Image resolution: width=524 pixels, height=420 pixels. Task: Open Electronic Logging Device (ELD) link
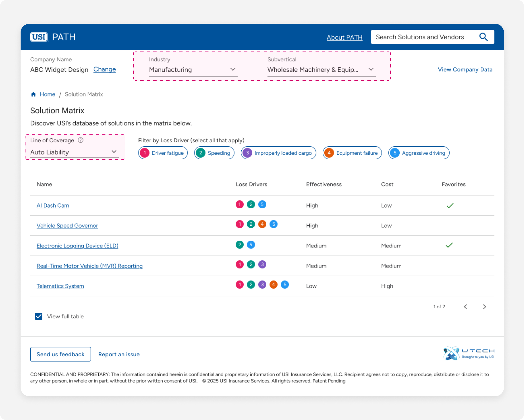click(77, 246)
